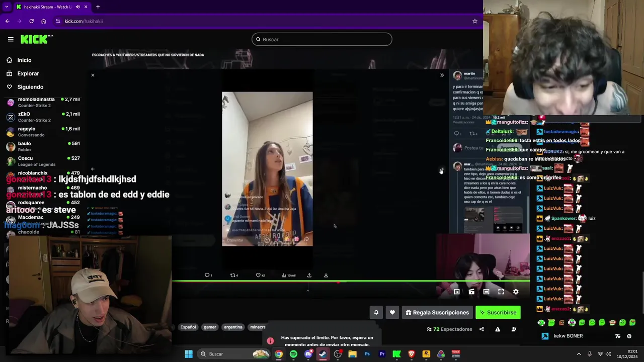This screenshot has height=362, width=644.
Task: Click the 72 Espectadores viewer count
Action: [449, 329]
